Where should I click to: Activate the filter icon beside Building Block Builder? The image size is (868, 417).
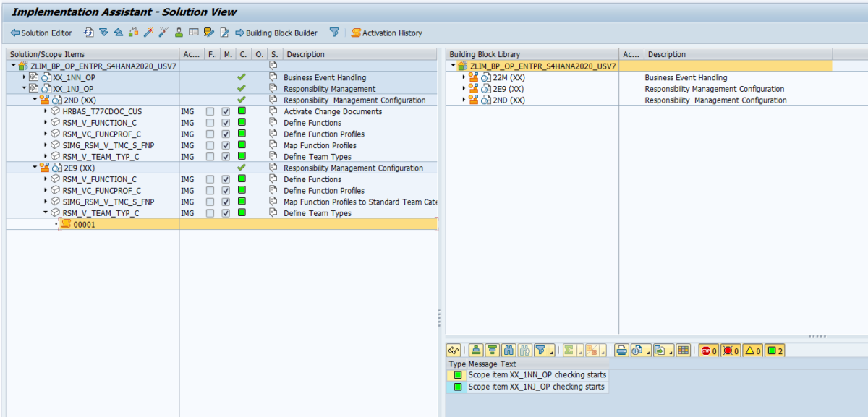point(333,33)
